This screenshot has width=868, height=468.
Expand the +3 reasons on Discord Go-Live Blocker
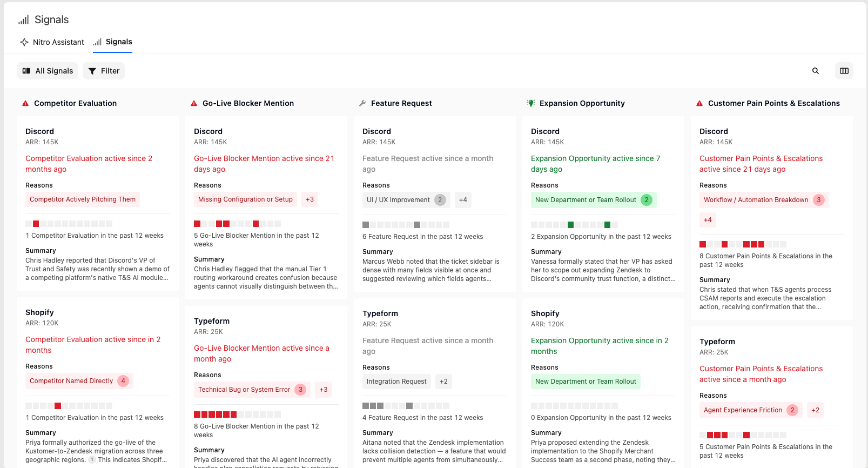(x=309, y=199)
